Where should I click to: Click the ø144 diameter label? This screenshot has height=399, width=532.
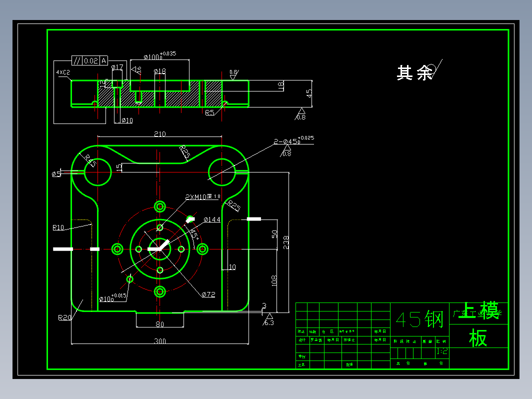tap(212, 219)
